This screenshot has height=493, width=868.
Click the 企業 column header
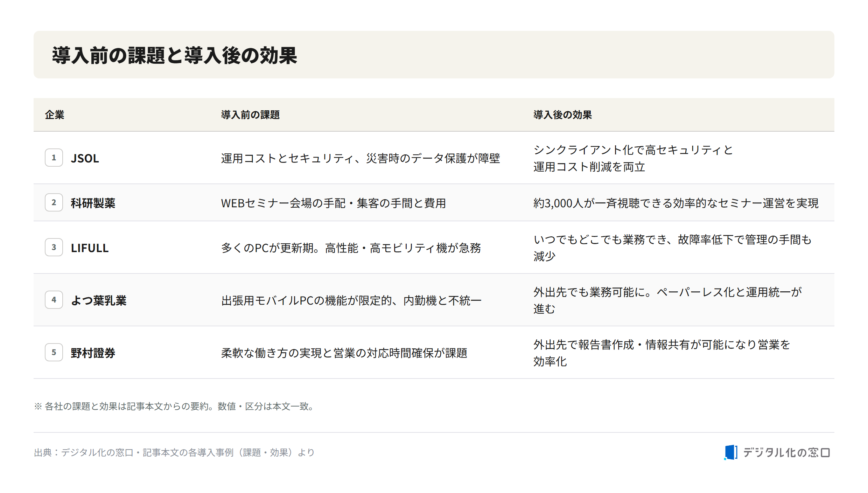click(55, 115)
